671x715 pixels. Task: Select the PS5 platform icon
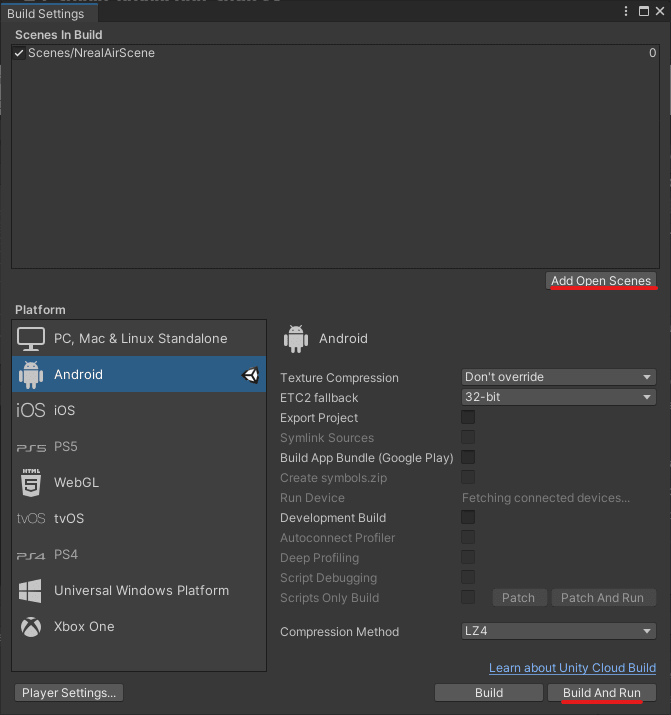[x=31, y=448]
